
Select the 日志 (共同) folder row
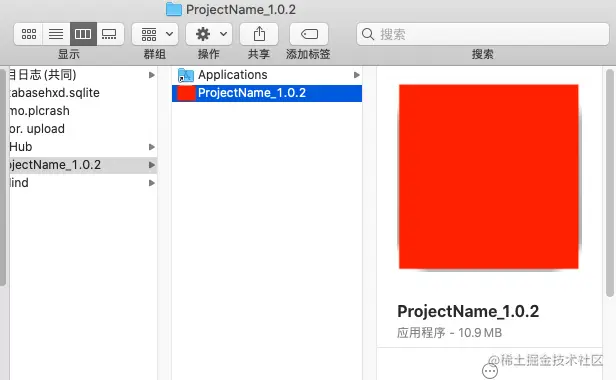point(82,75)
